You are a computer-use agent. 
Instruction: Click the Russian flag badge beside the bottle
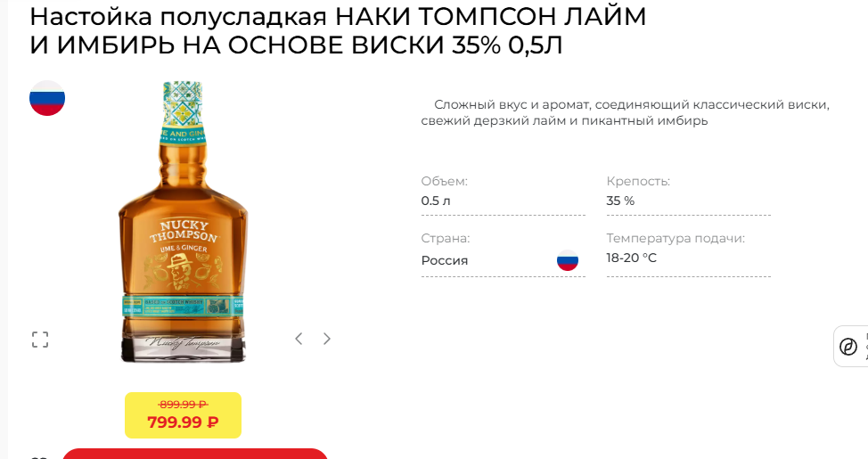pos(47,98)
